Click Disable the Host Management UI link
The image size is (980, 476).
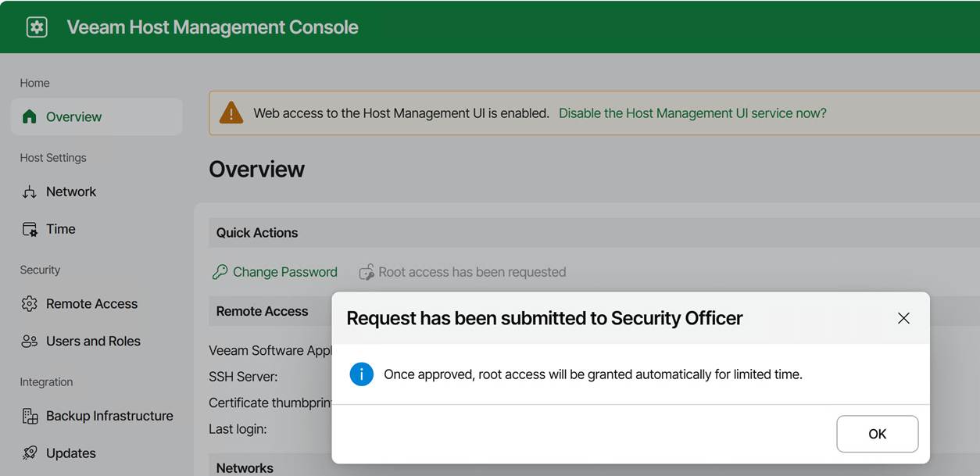[x=692, y=113]
